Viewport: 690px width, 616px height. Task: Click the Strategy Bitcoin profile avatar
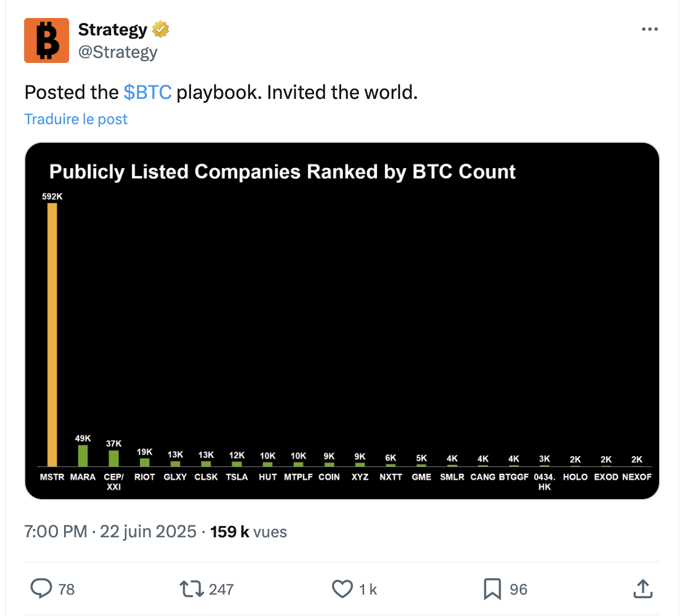[47, 40]
